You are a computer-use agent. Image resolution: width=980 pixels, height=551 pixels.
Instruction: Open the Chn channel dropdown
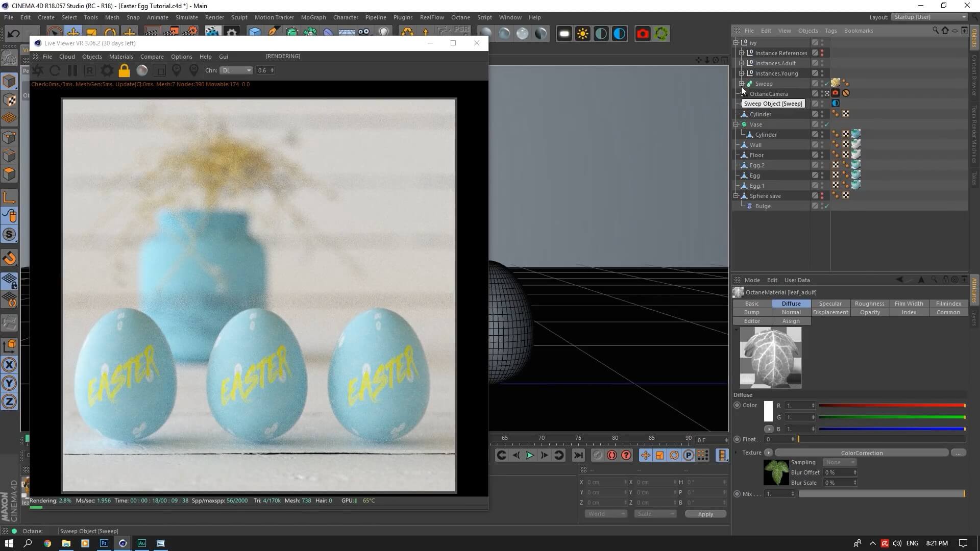click(236, 70)
